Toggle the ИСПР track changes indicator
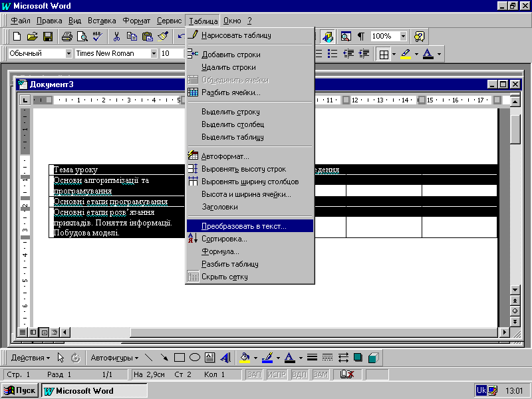The image size is (532, 399). [277, 375]
